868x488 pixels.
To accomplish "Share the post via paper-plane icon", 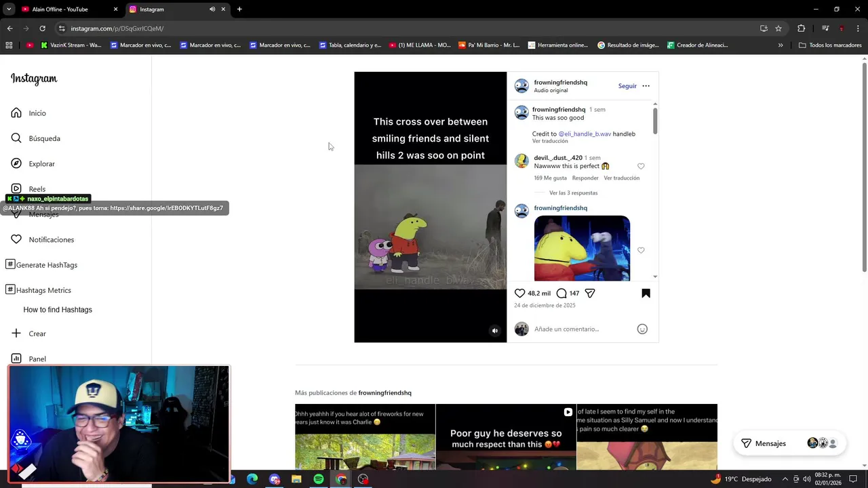I will tap(590, 293).
